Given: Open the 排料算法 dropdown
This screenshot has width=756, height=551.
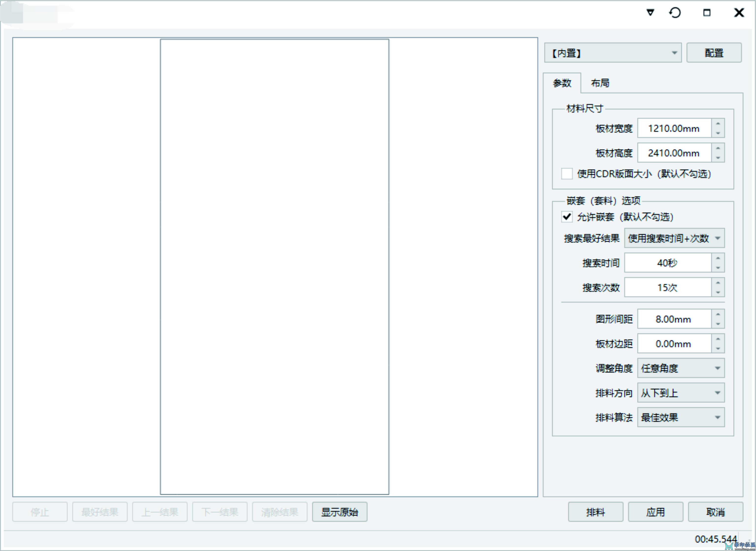Looking at the screenshot, I should point(681,417).
